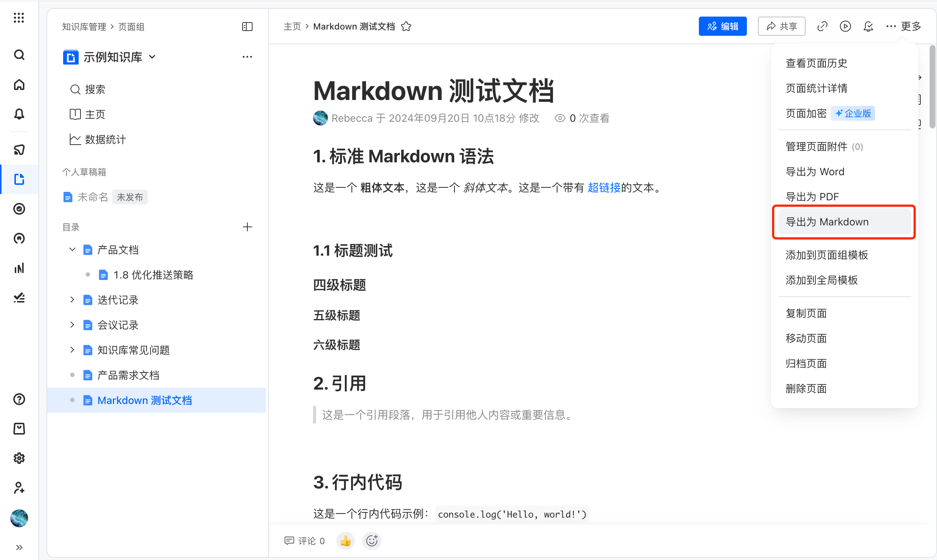
Task: Open the 超链接 link in text
Action: 604,187
